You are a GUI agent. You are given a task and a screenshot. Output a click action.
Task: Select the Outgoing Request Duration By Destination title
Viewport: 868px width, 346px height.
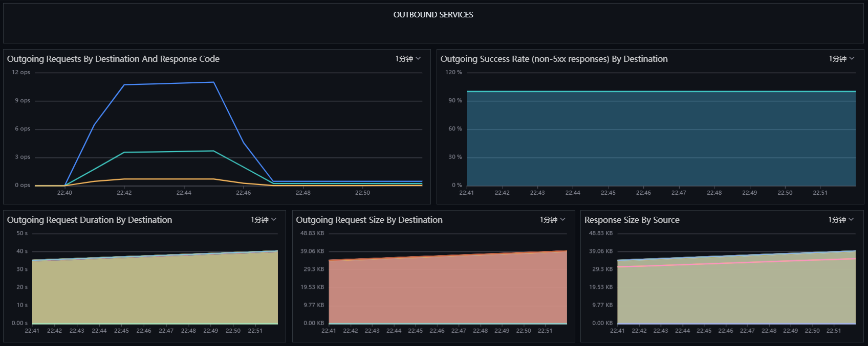[x=90, y=220]
